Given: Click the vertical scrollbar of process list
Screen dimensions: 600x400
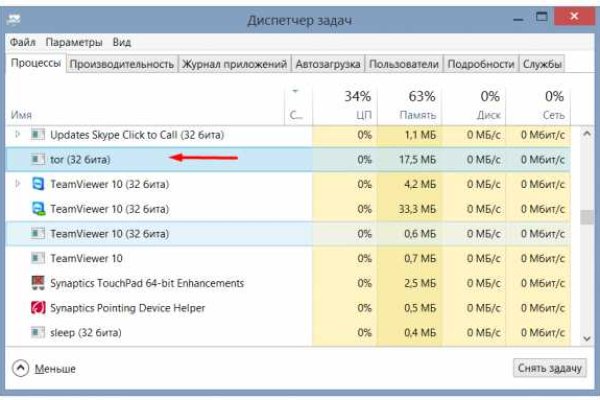Looking at the screenshot, I should pyautogui.click(x=587, y=215).
